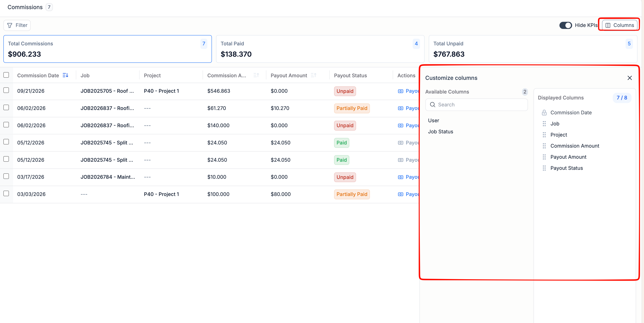Click the Unpaid badge in 09/21/2026 row
This screenshot has height=323, width=644.
pos(345,91)
